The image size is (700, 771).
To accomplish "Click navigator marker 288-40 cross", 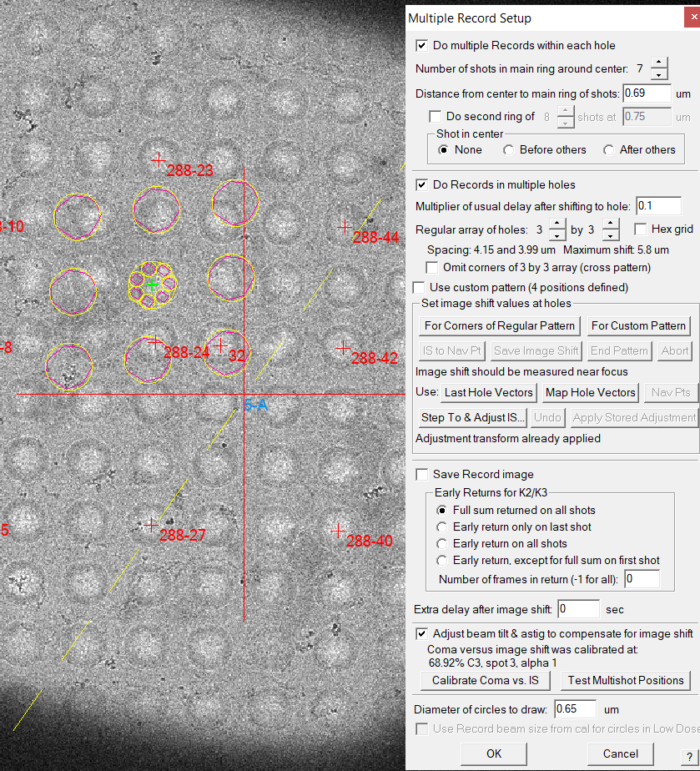I will click(338, 531).
